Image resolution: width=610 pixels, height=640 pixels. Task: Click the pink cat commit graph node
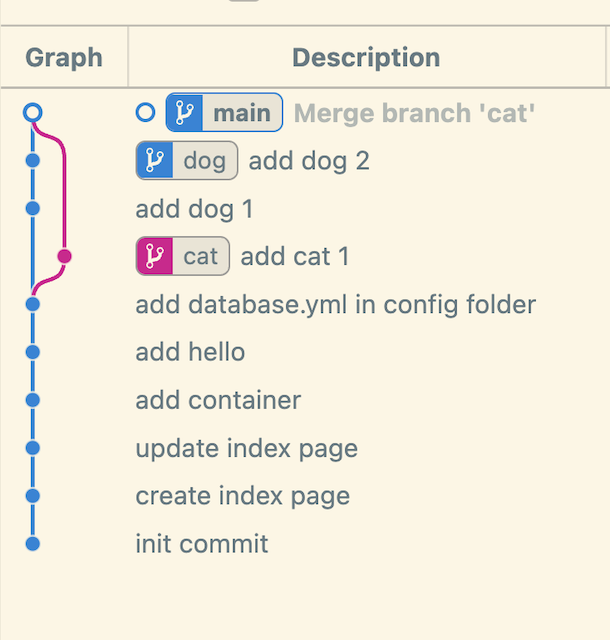(65, 257)
